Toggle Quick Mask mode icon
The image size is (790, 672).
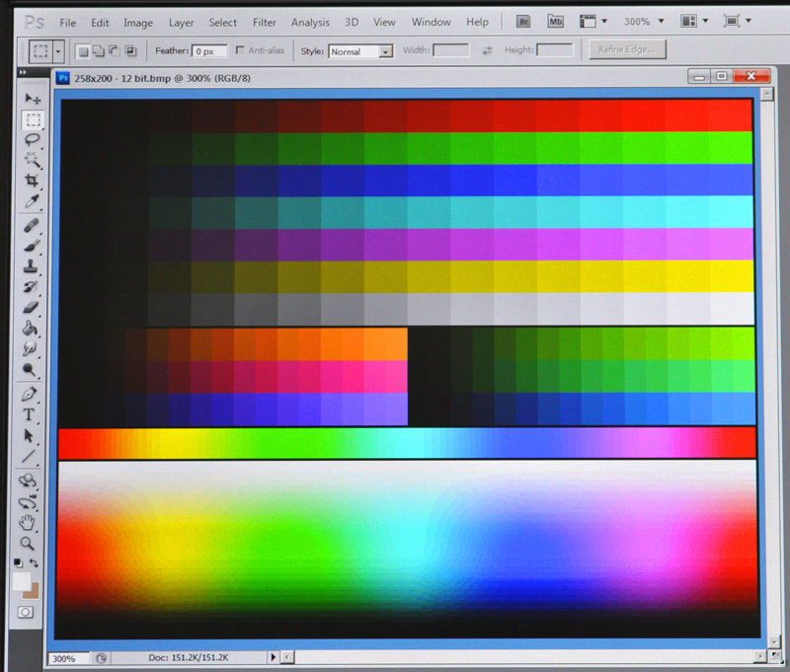pyautogui.click(x=26, y=612)
